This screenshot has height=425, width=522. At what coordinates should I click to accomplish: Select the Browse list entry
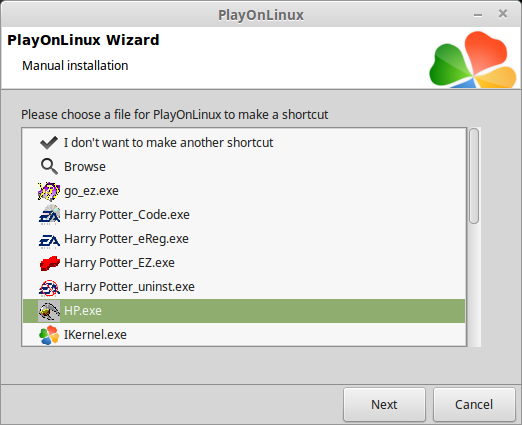tap(244, 167)
